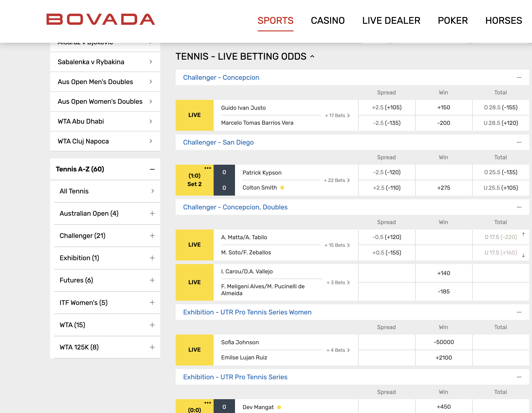The width and height of the screenshot is (532, 413).
Task: Pick Carou/Vallejo win +140
Action: pyautogui.click(x=444, y=273)
